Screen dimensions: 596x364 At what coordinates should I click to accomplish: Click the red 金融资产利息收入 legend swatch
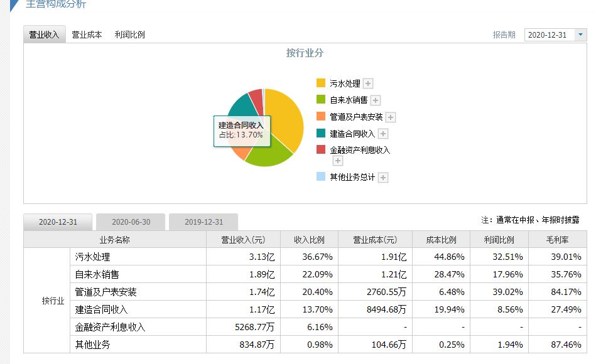[321, 150]
